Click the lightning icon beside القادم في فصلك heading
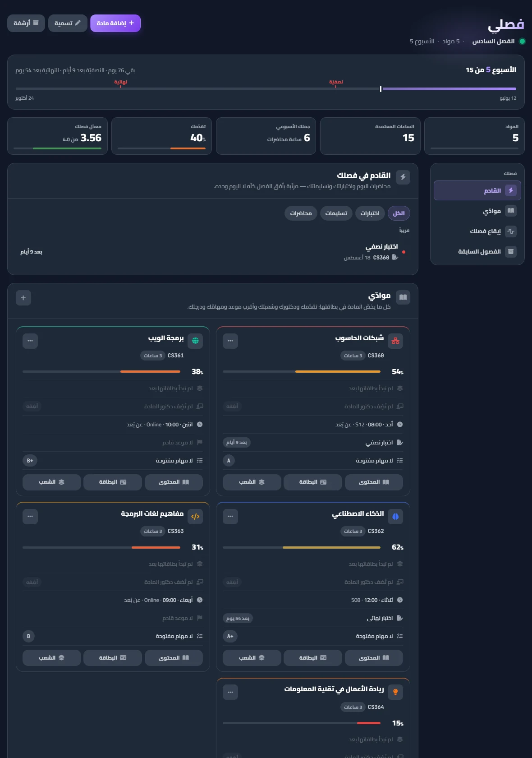532x758 pixels. pos(403,177)
